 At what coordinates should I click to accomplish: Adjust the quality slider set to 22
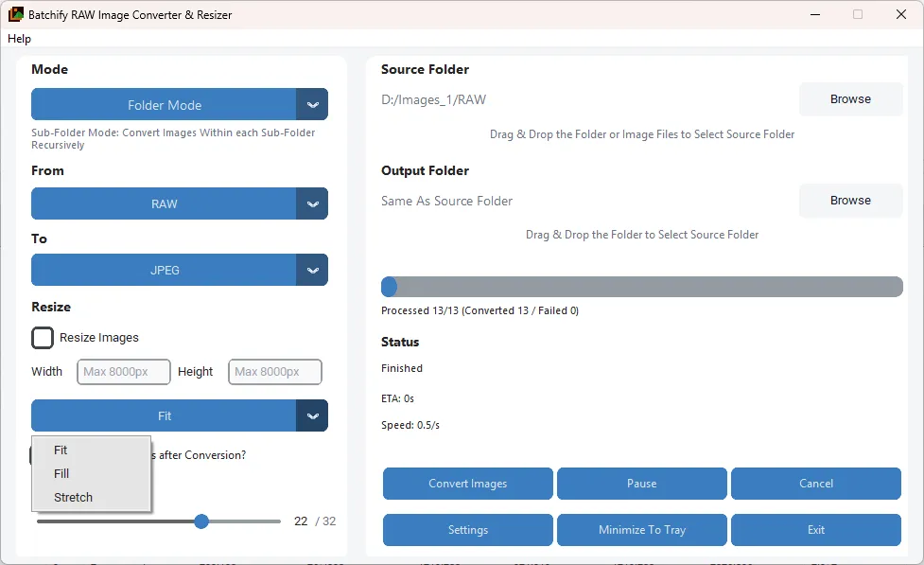pyautogui.click(x=201, y=521)
